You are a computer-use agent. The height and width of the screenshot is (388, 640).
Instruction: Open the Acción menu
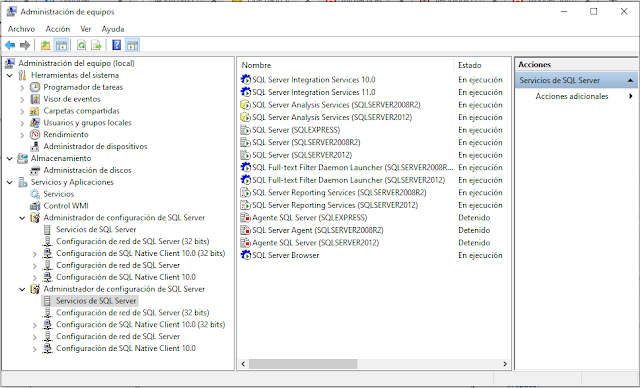pyautogui.click(x=58, y=29)
